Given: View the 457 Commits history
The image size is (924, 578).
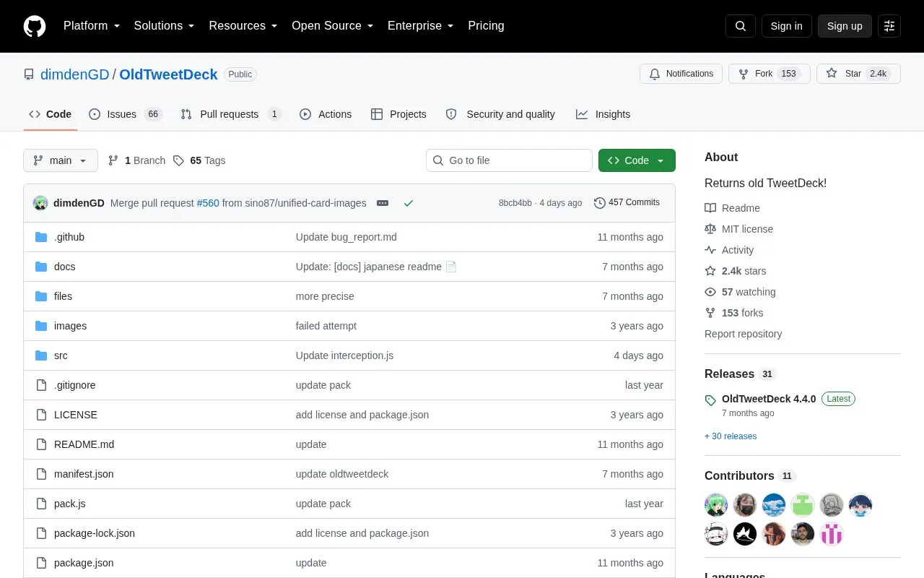Looking at the screenshot, I should (627, 202).
